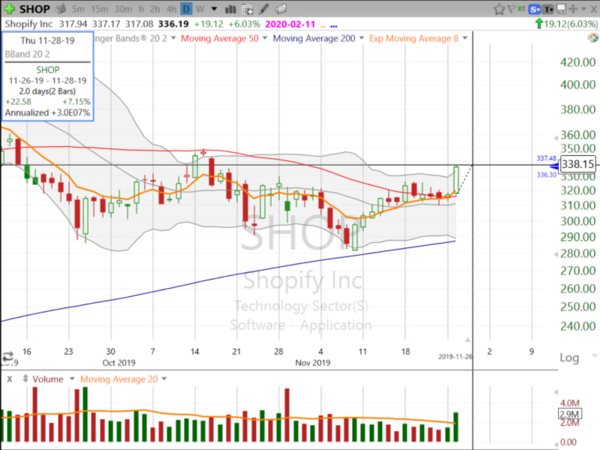Click the Oct 2019 month axis label
Screen dimensions: 600x450
pos(119,362)
